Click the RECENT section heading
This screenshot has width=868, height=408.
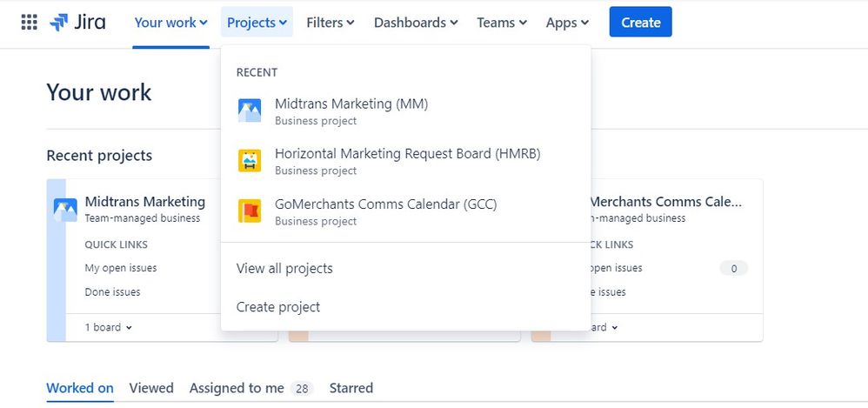click(257, 72)
